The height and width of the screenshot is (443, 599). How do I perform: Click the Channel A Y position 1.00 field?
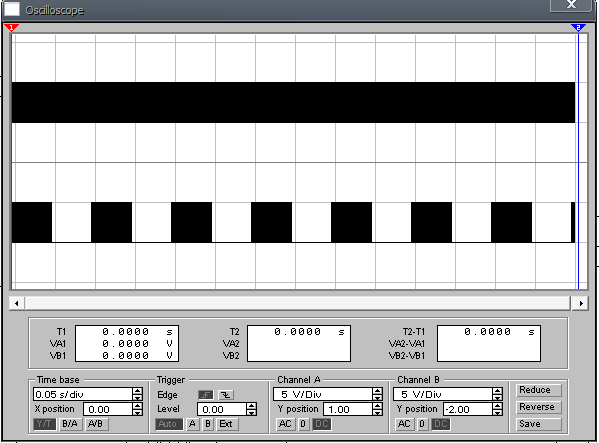pos(348,409)
